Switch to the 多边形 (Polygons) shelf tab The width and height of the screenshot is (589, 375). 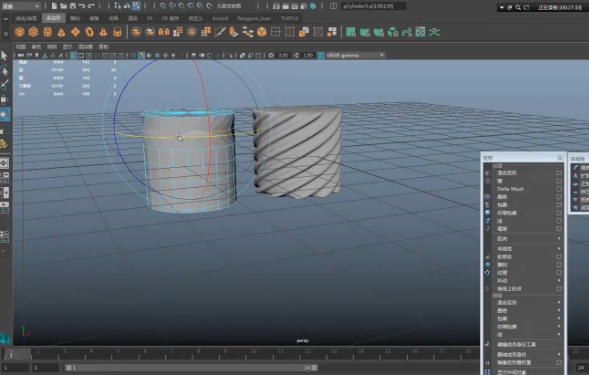click(54, 18)
